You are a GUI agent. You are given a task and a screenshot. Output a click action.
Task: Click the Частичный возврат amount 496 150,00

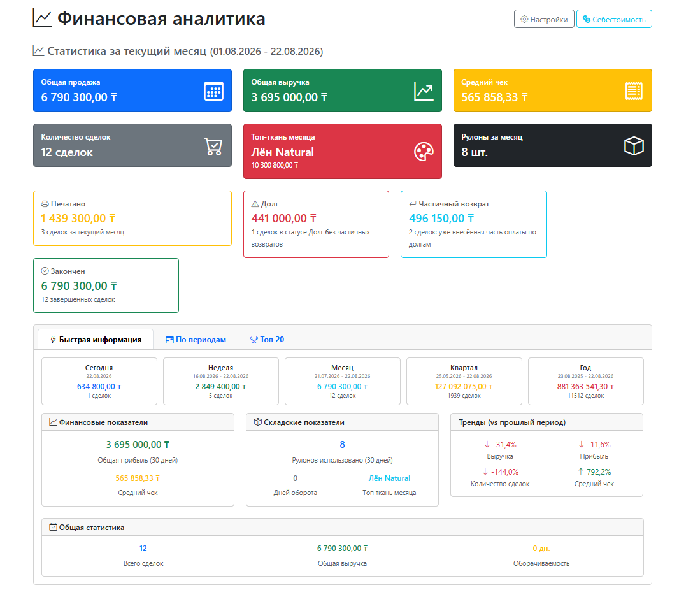pos(441,219)
